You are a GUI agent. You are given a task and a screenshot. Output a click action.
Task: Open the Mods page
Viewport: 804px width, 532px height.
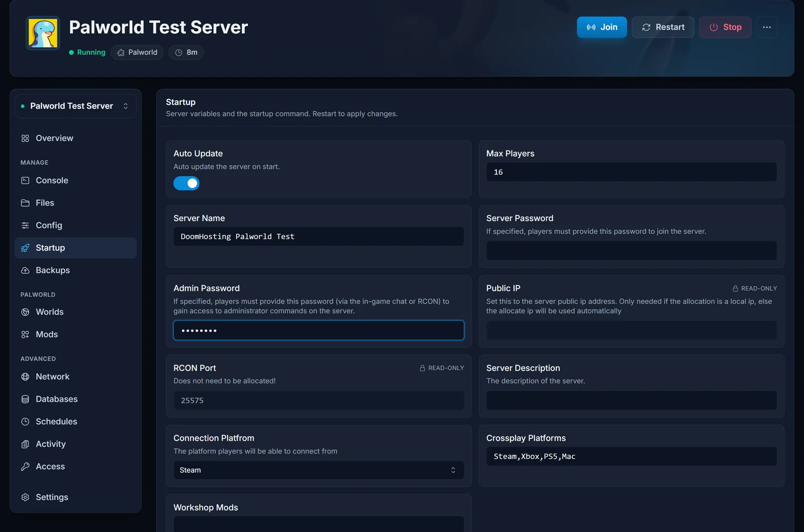(x=75, y=335)
